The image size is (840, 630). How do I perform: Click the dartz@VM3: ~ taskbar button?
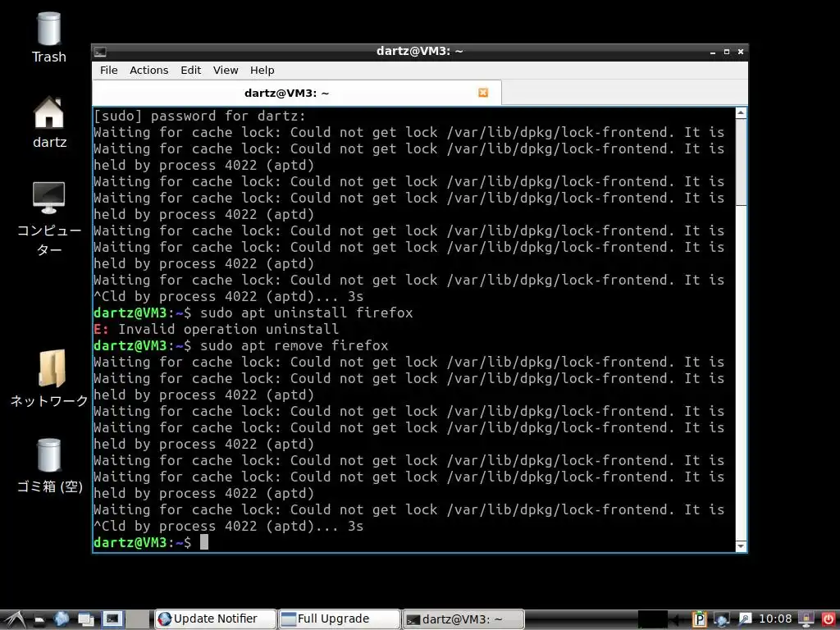[463, 619]
